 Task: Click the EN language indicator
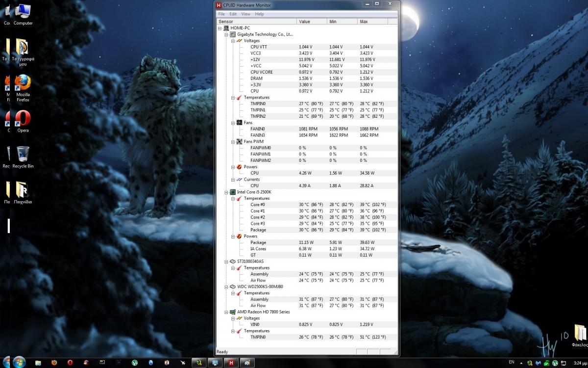(x=512, y=362)
